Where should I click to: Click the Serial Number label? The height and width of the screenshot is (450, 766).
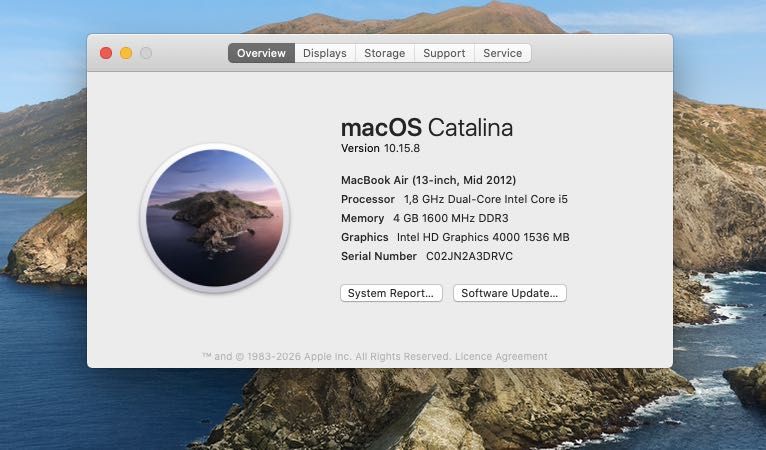tap(379, 257)
